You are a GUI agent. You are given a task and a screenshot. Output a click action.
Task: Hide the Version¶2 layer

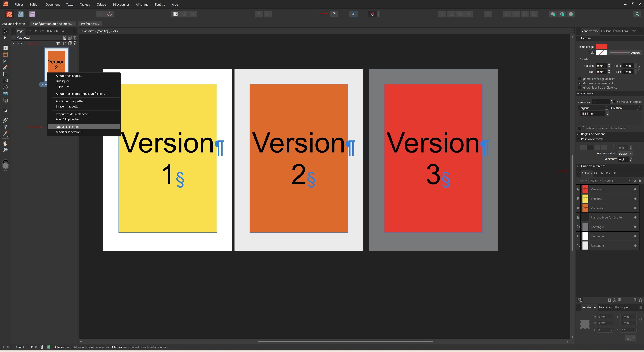click(635, 208)
